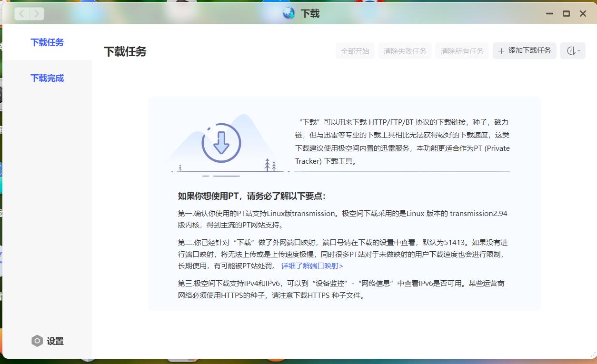Click the hexagon icon next to 设置

pos(37,341)
